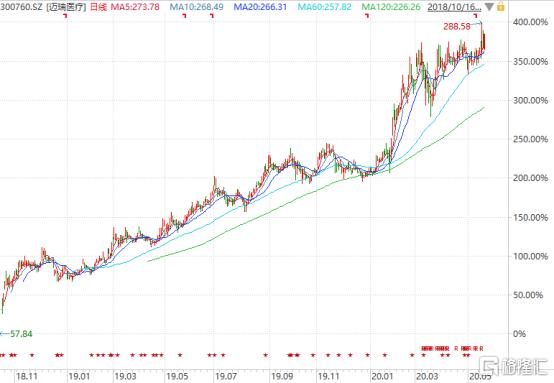Click the 20.01 date axis label
Image resolution: width=554 pixels, height=383 pixels.
[382, 376]
